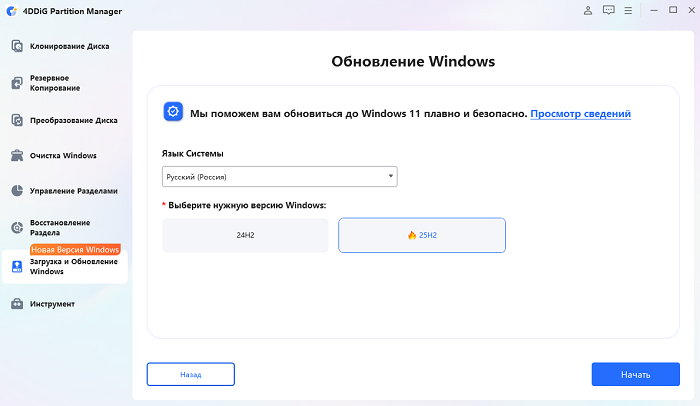This screenshot has width=700, height=406.
Task: Open the hamburger menu icon
Action: click(x=628, y=10)
